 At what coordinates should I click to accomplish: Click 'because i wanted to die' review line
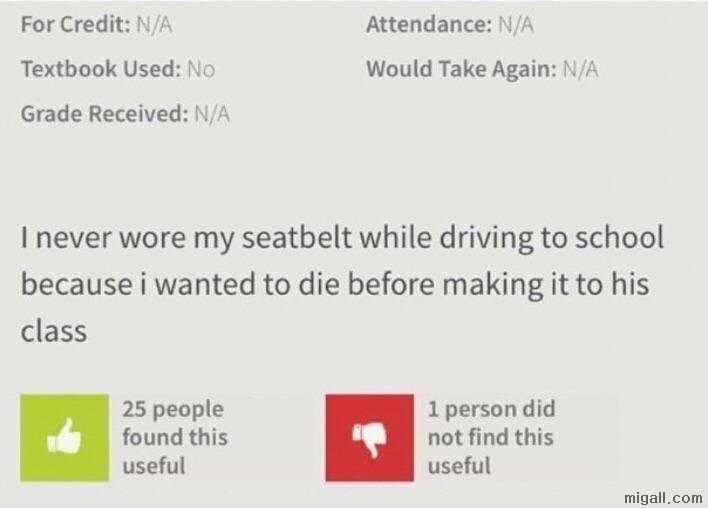(180, 284)
